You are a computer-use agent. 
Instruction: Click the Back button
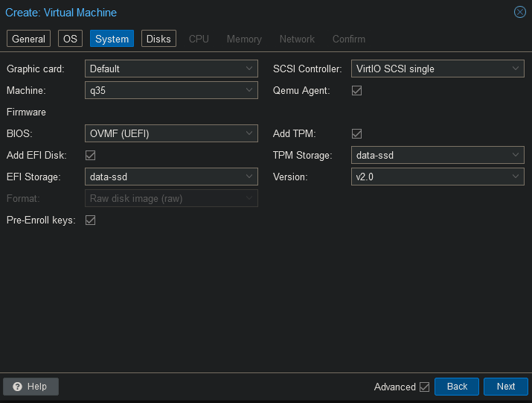point(457,387)
